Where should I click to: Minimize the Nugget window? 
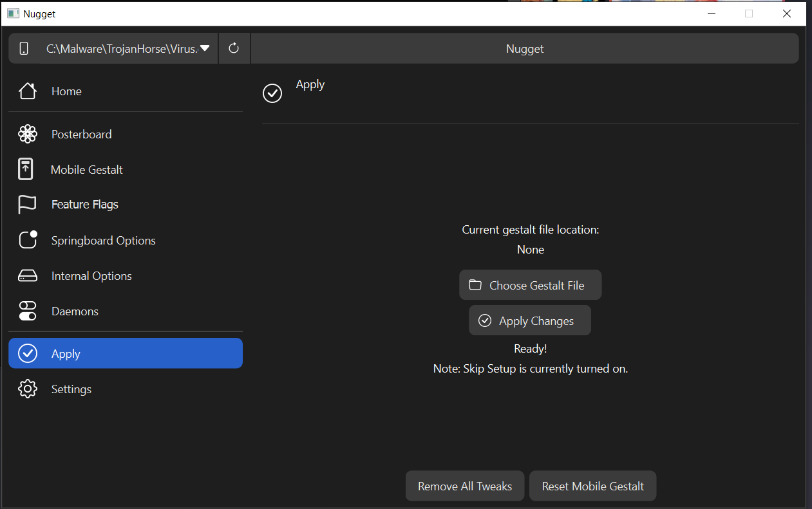point(712,13)
